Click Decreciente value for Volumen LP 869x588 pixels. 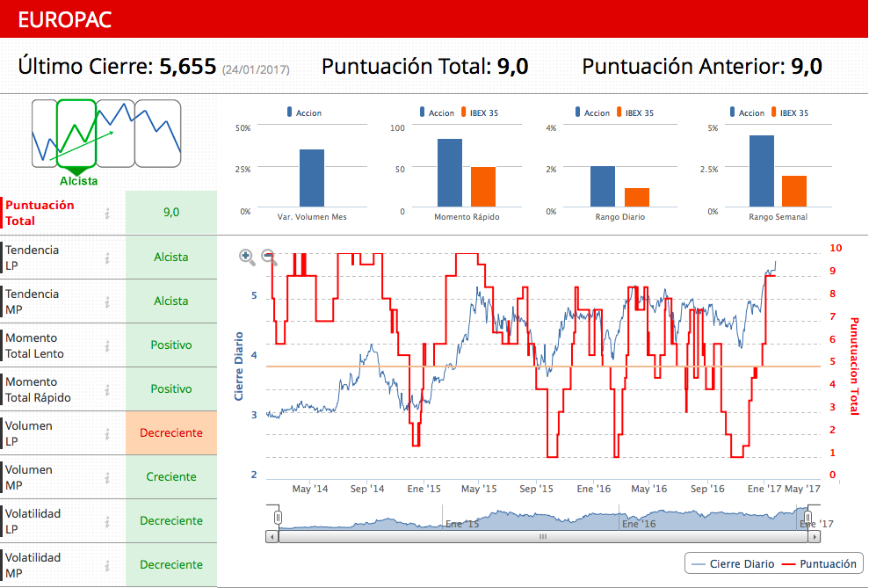tap(171, 432)
